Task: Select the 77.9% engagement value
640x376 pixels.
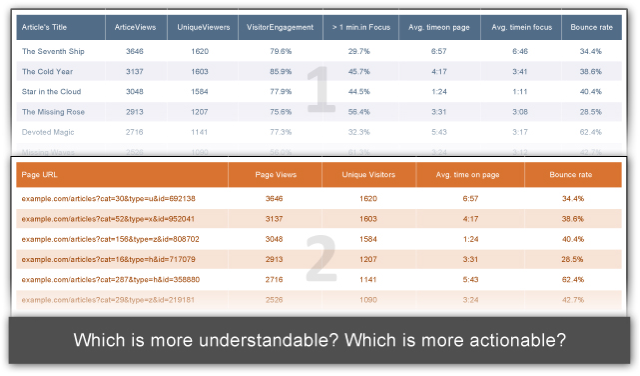Action: pyautogui.click(x=280, y=92)
